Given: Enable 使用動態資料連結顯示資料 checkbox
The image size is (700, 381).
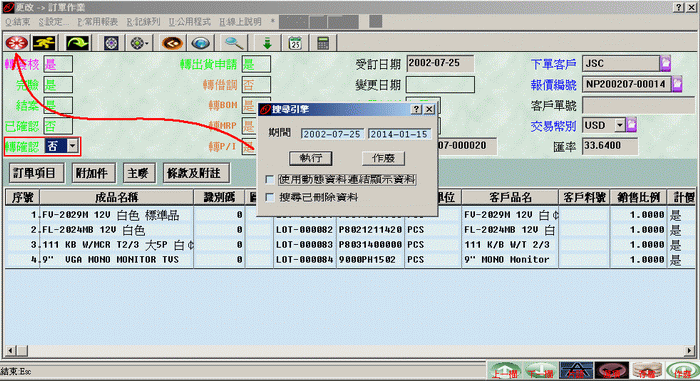Looking at the screenshot, I should click(x=270, y=180).
